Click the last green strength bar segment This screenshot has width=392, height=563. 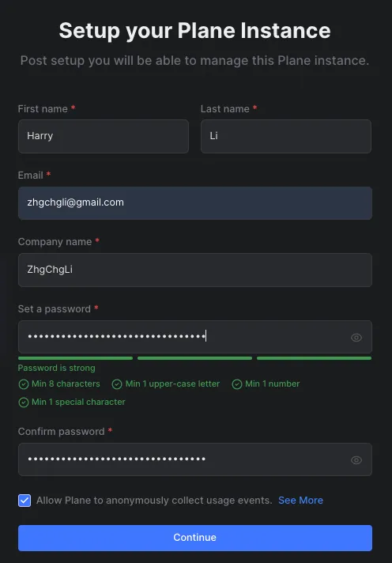pyautogui.click(x=314, y=358)
